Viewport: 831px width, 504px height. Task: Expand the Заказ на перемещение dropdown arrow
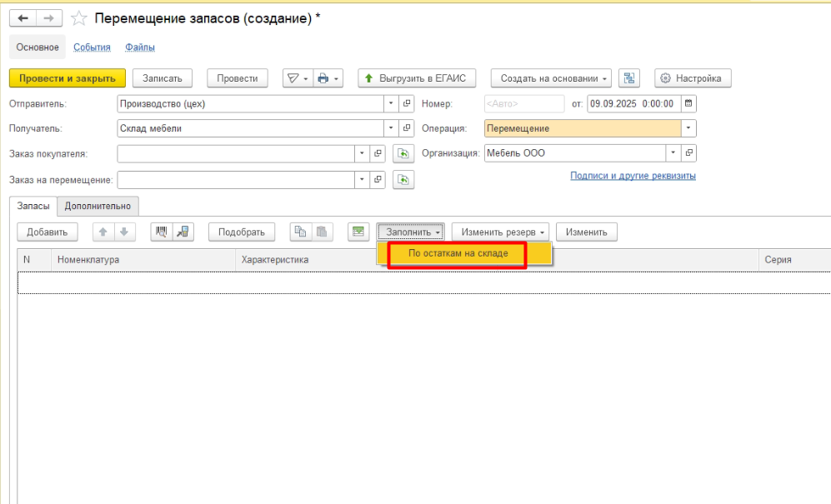pyautogui.click(x=362, y=180)
